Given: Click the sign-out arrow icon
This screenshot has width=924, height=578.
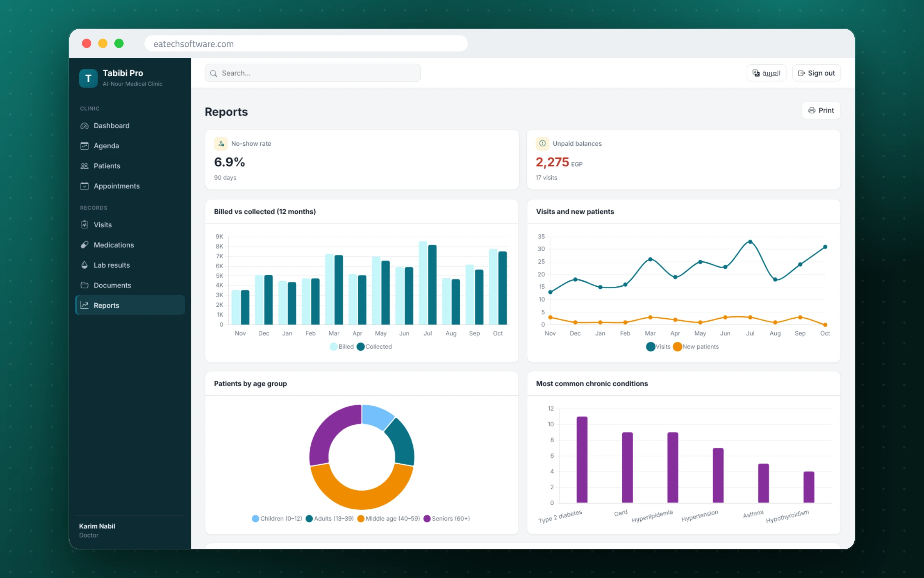Looking at the screenshot, I should click(x=801, y=73).
